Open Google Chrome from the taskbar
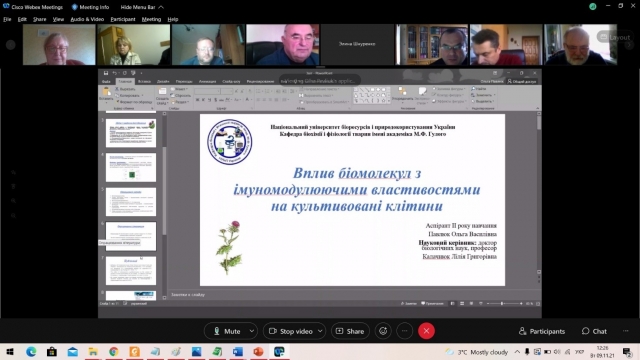The image size is (640, 360). coord(113,351)
